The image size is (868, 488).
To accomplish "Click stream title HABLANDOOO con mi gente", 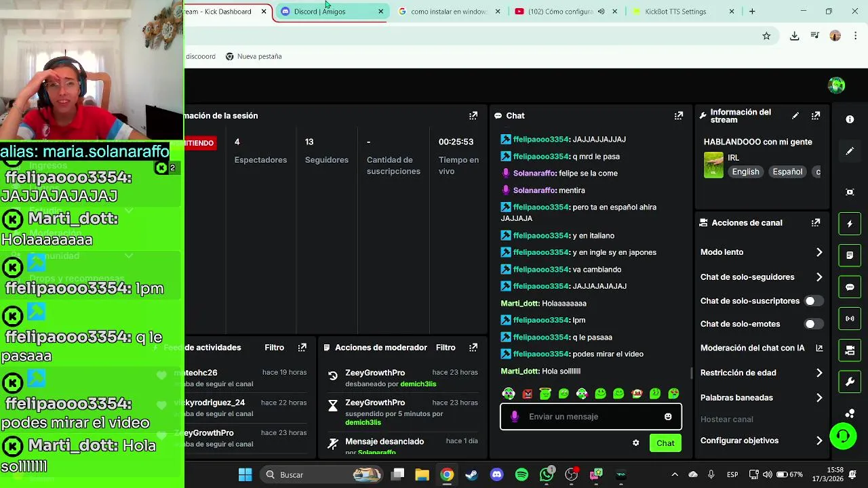I will pos(757,142).
